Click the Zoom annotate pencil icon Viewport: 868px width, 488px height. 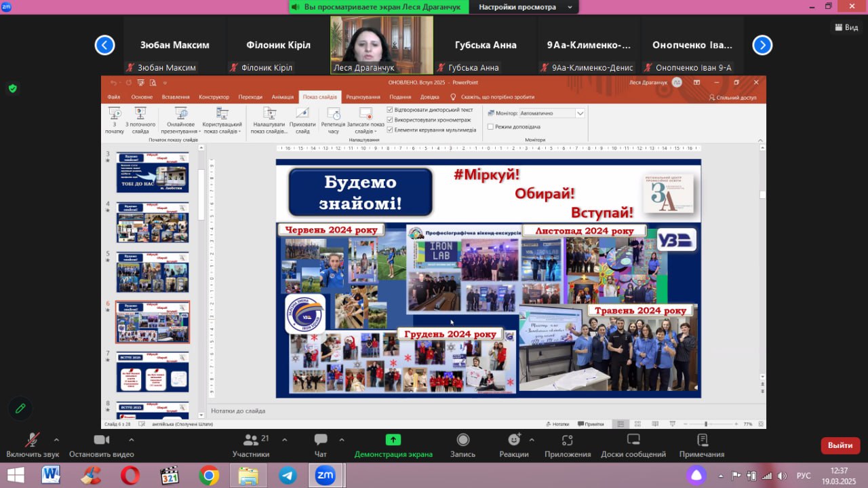[x=20, y=408]
